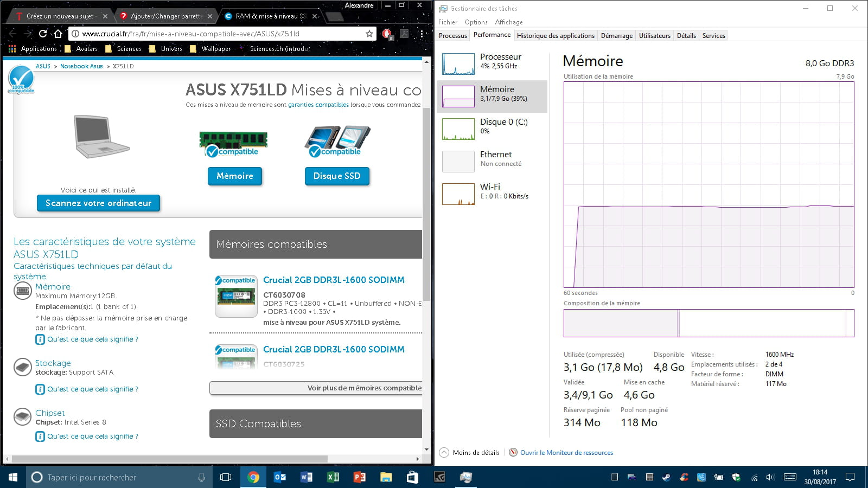Switch to Utilisateurs tab
Screen dimensions: 868x488
(x=654, y=36)
